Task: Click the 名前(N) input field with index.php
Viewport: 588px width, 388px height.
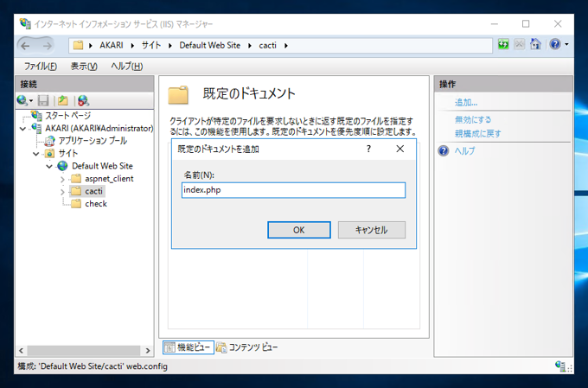Action: (293, 190)
